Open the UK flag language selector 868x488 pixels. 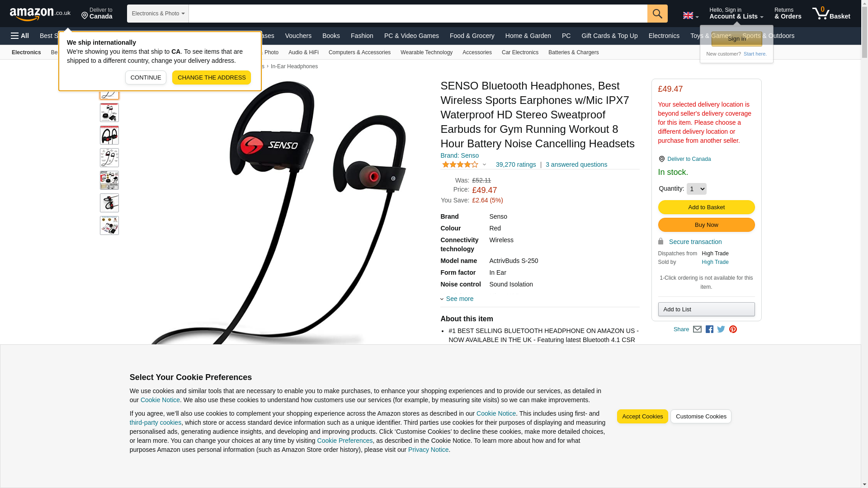pyautogui.click(x=691, y=16)
